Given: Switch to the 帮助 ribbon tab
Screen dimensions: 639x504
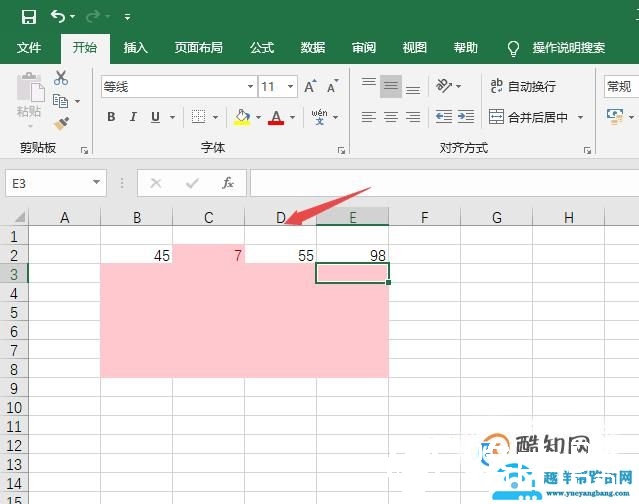Looking at the screenshot, I should [465, 48].
